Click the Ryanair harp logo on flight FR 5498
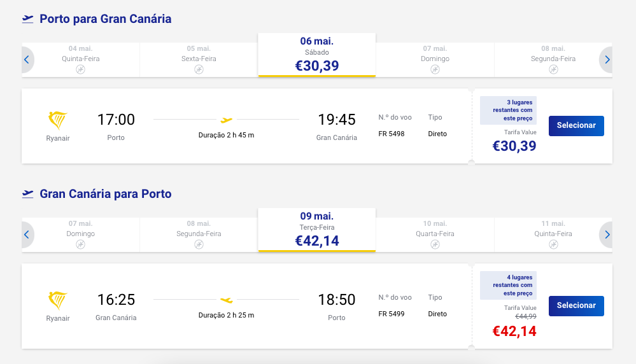 57,120
